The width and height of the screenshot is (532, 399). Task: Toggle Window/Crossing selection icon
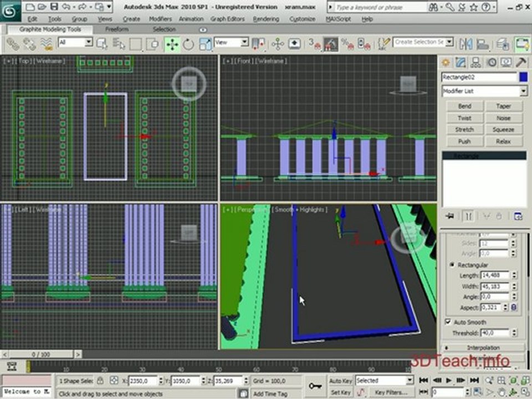[152, 44]
